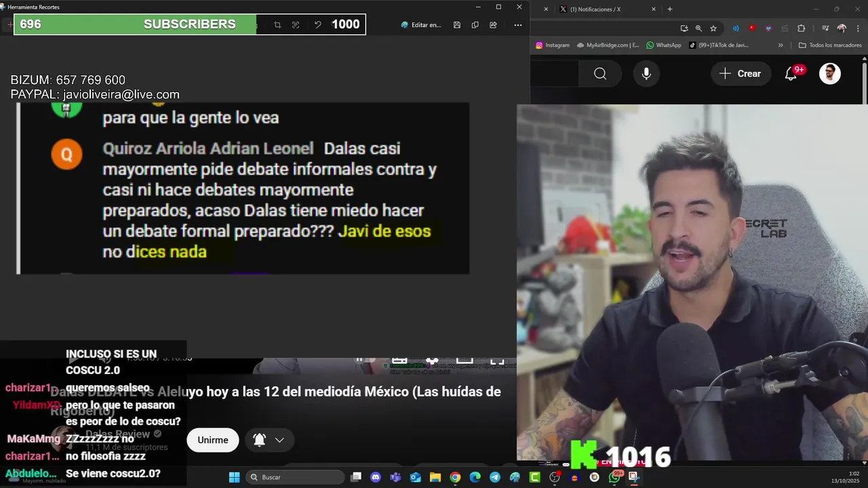Bookmark this page with the star icon
Viewport: 868px width, 488px height.
pos(713,28)
